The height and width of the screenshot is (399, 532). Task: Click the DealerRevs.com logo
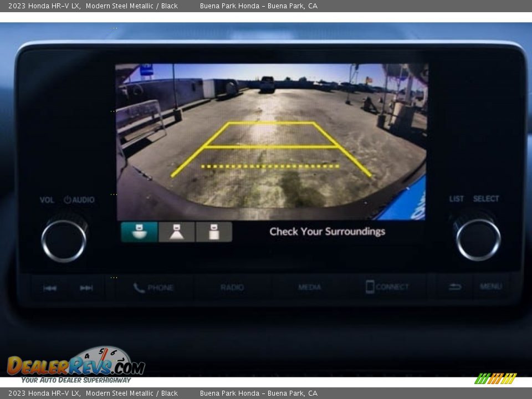point(76,365)
